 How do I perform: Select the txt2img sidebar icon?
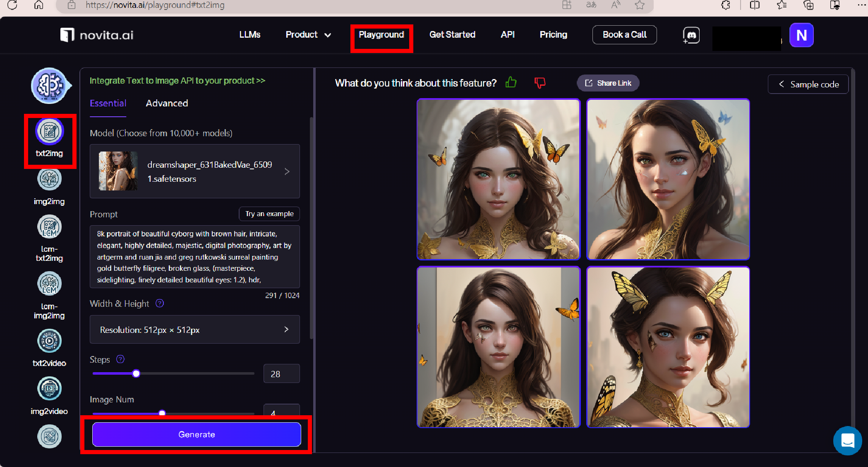point(49,132)
